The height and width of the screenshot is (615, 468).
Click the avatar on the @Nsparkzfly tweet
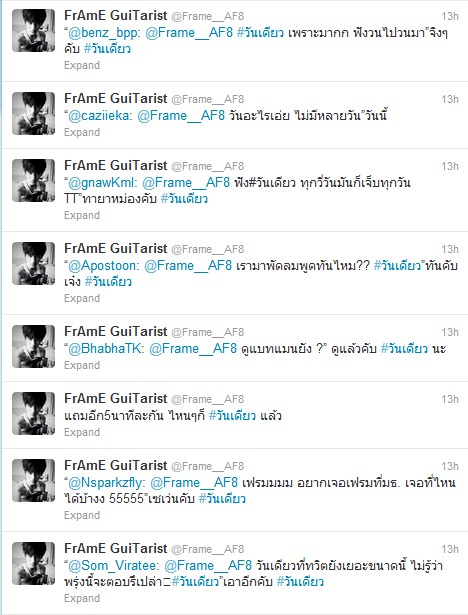click(x=33, y=480)
